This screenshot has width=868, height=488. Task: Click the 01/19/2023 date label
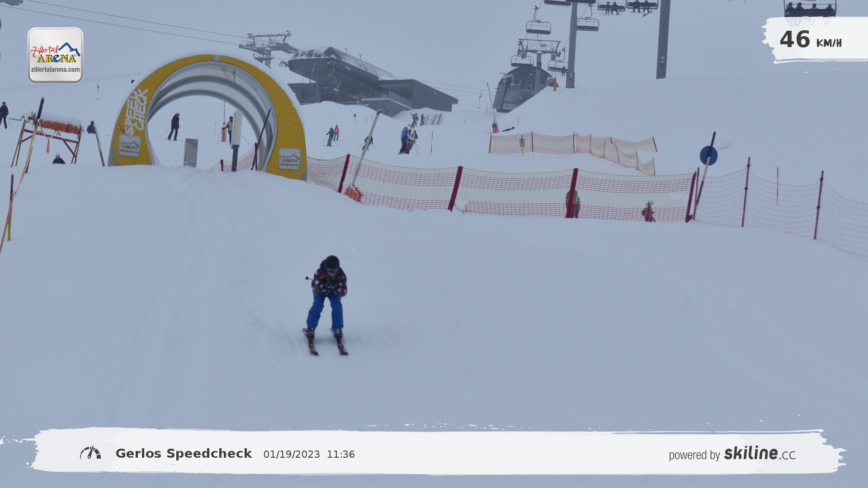(292, 455)
